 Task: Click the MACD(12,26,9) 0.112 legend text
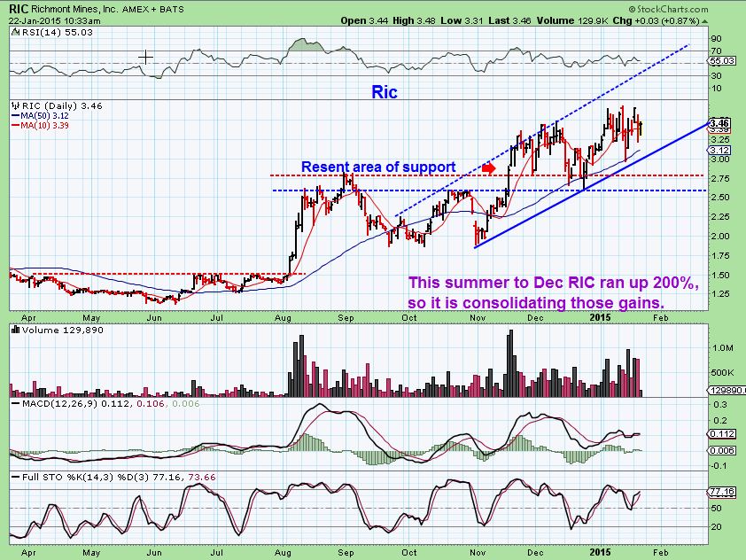pos(78,403)
